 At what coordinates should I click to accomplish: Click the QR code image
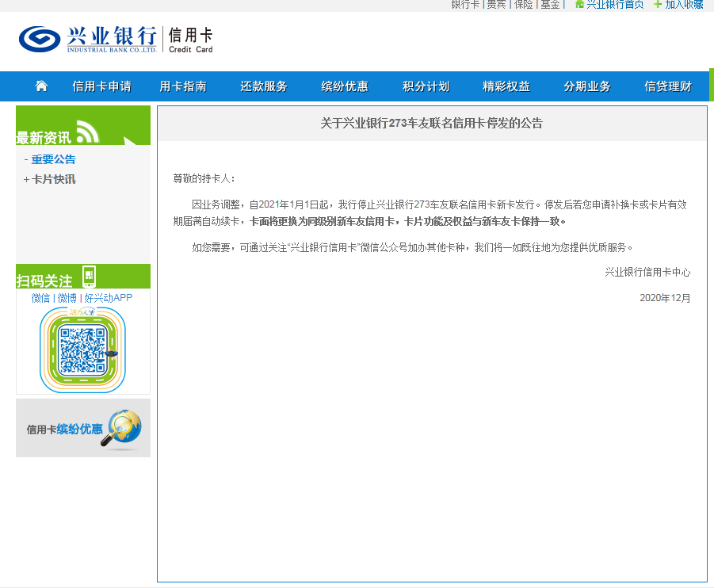click(82, 349)
